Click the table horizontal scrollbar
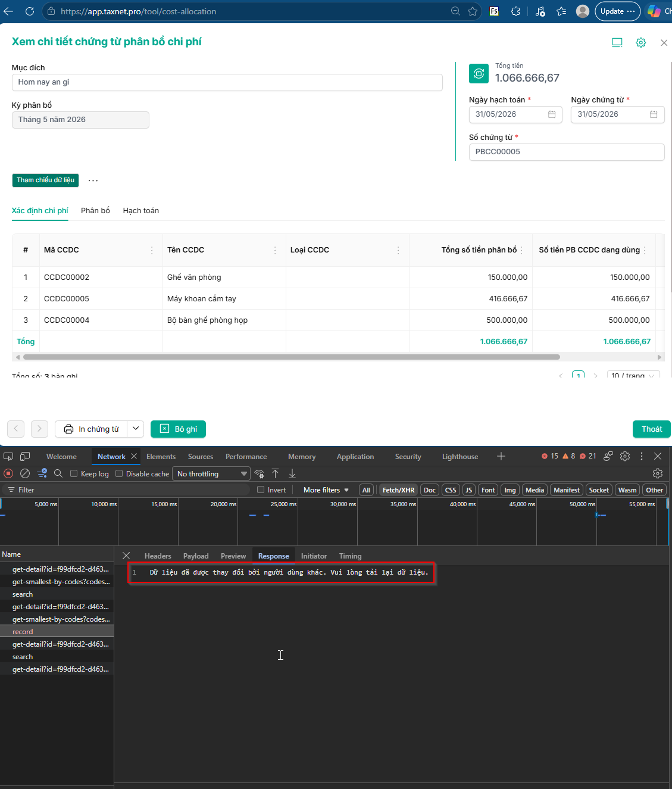672x789 pixels. tap(291, 357)
